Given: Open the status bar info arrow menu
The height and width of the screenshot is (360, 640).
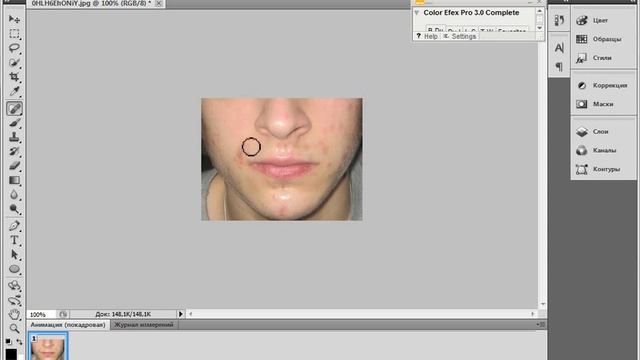Looking at the screenshot, I should pyautogui.click(x=180, y=314).
